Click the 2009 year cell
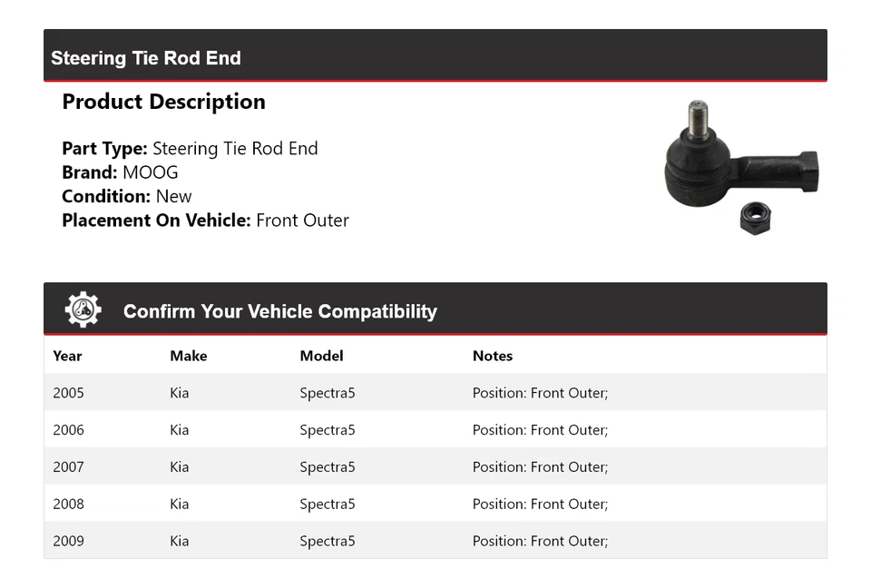Viewport: 871px width, 588px height. point(68,541)
